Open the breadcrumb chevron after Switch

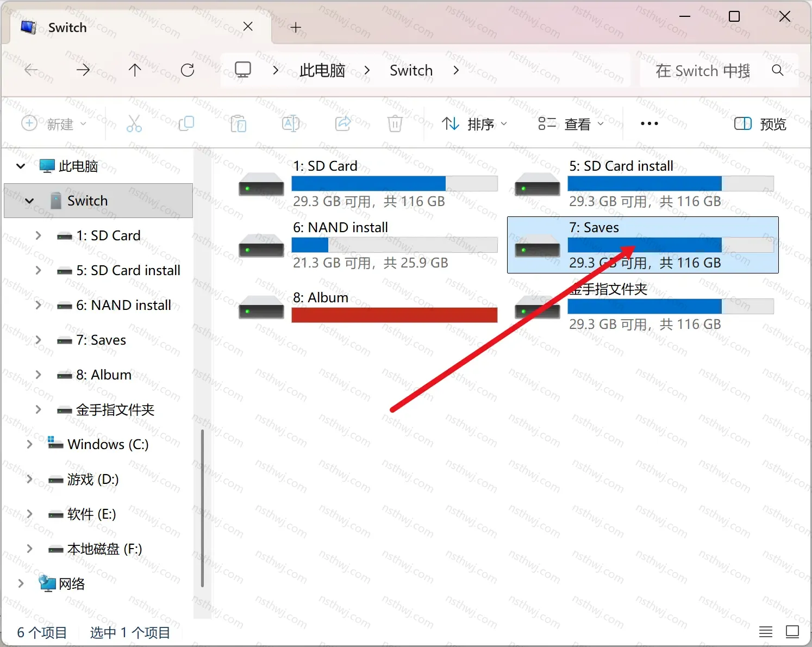click(x=456, y=70)
